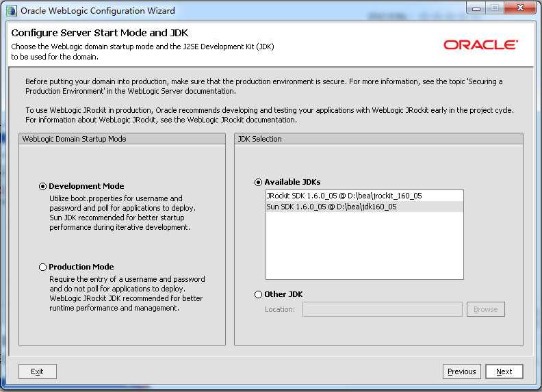Close the Configuration Wizard window
The height and width of the screenshot is (392, 542).
coord(520,8)
